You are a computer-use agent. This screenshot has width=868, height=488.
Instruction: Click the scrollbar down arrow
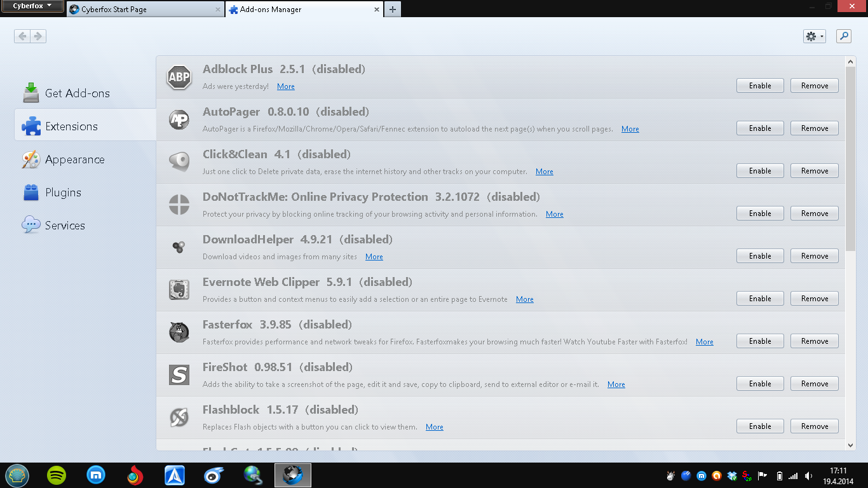(x=851, y=445)
